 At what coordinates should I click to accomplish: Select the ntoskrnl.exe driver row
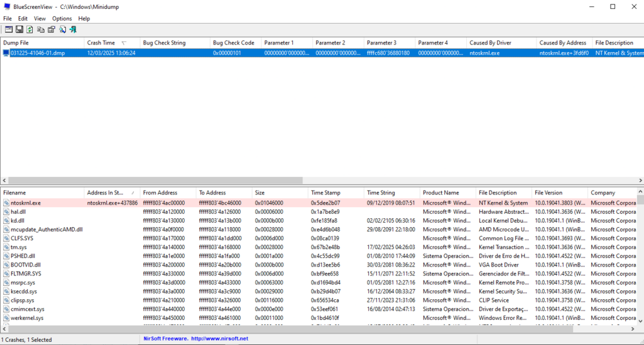point(26,203)
